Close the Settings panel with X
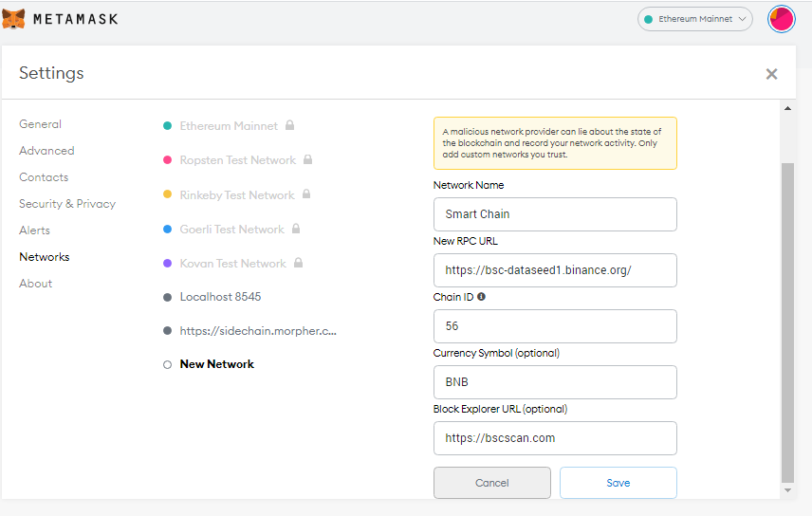The height and width of the screenshot is (516, 812). [771, 74]
